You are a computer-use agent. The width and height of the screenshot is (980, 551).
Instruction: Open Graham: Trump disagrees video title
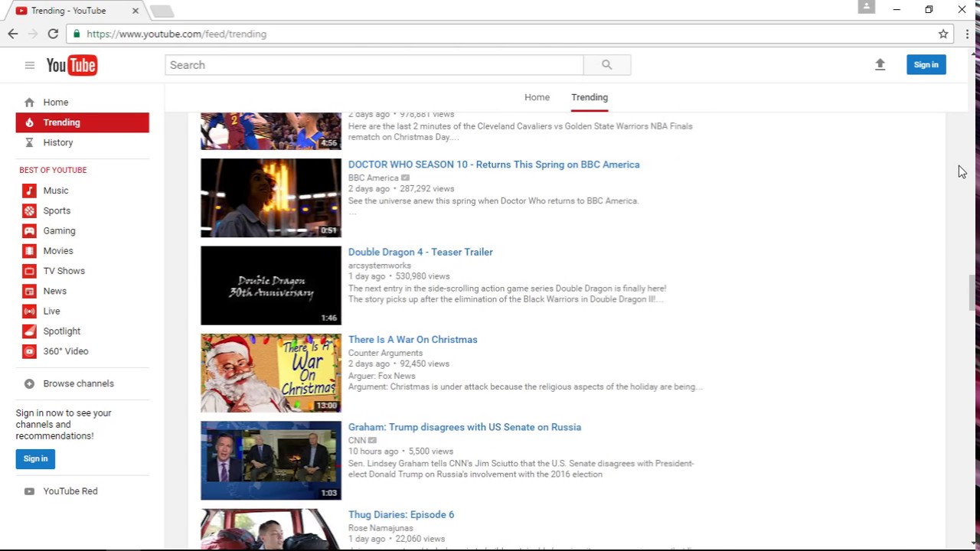465,427
